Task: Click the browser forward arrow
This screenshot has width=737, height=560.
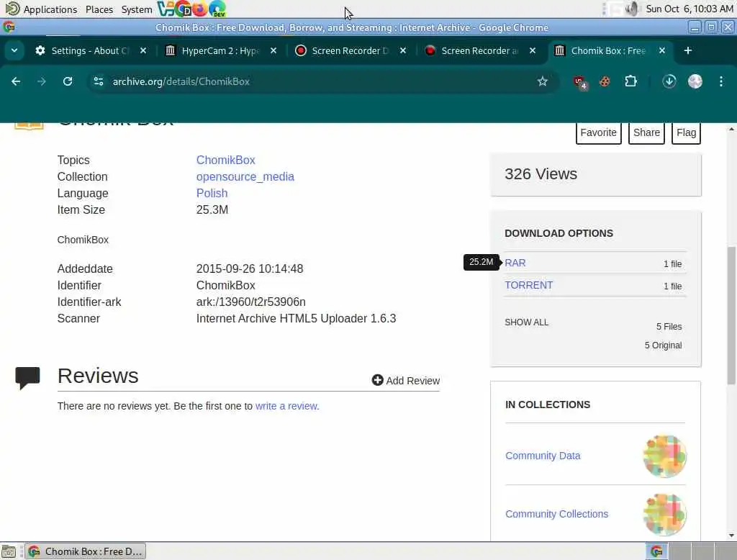Action: (x=41, y=81)
